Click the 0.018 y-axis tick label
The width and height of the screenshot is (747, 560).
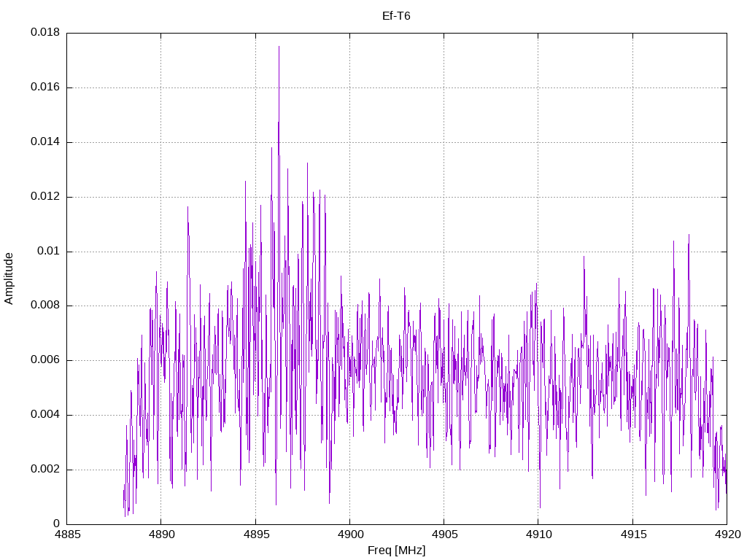coord(45,32)
